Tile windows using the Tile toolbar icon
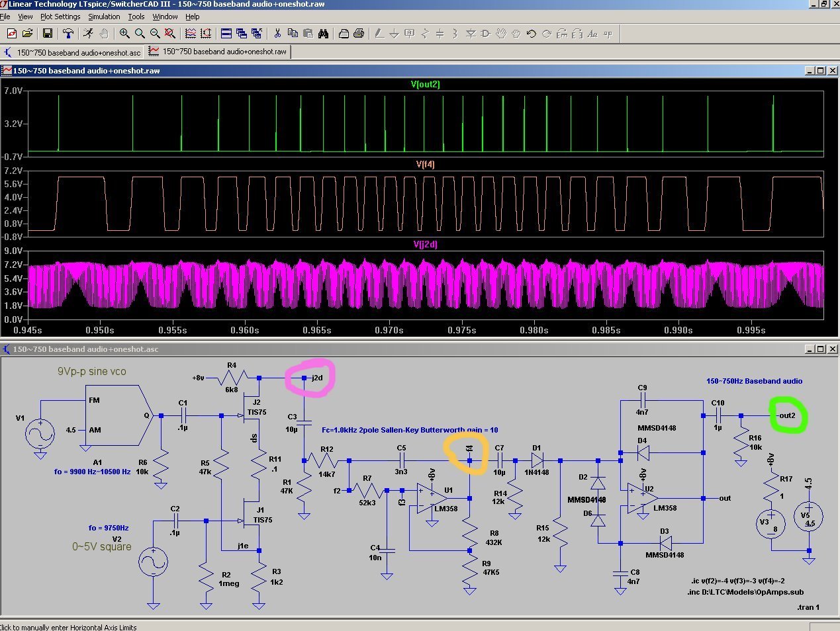840x631 pixels. tap(226, 33)
